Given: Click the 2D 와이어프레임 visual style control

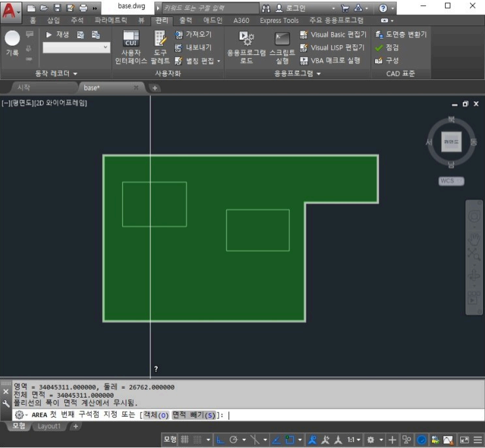Looking at the screenshot, I should [x=61, y=103].
